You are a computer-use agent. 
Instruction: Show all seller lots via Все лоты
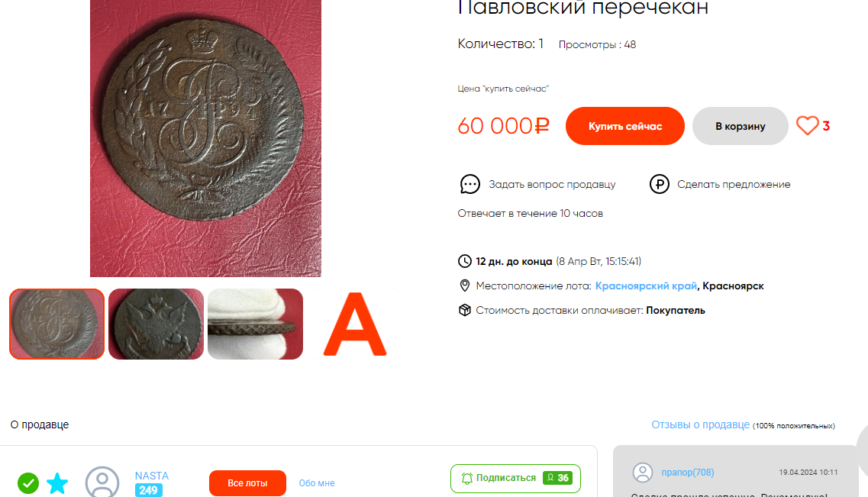247,483
